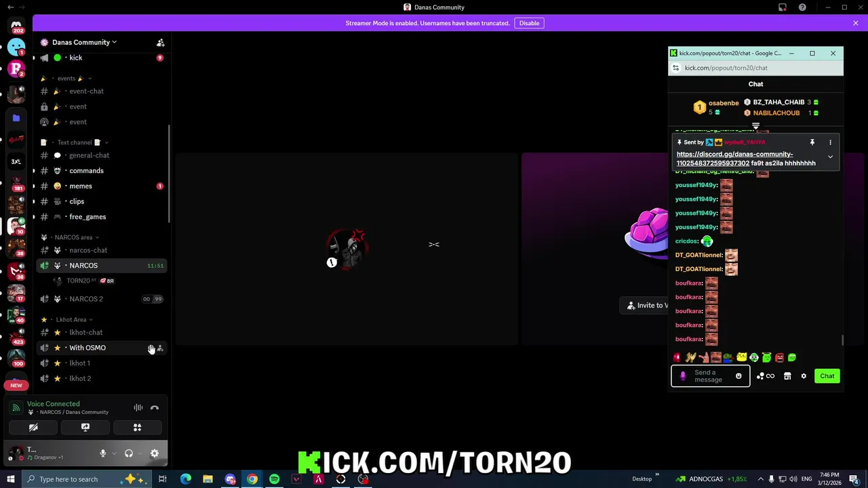Click Invite to Voice button
The image size is (868, 488).
644,306
